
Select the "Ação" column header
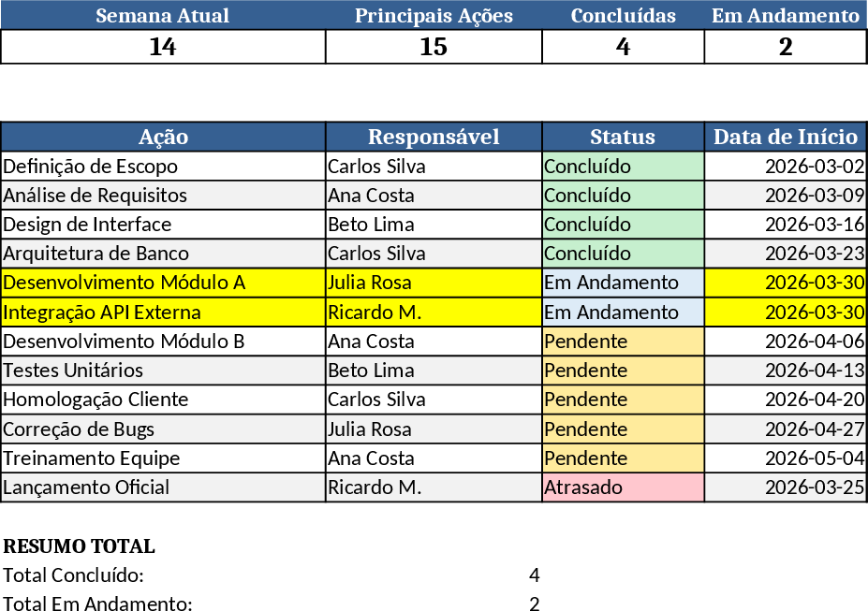point(163,137)
